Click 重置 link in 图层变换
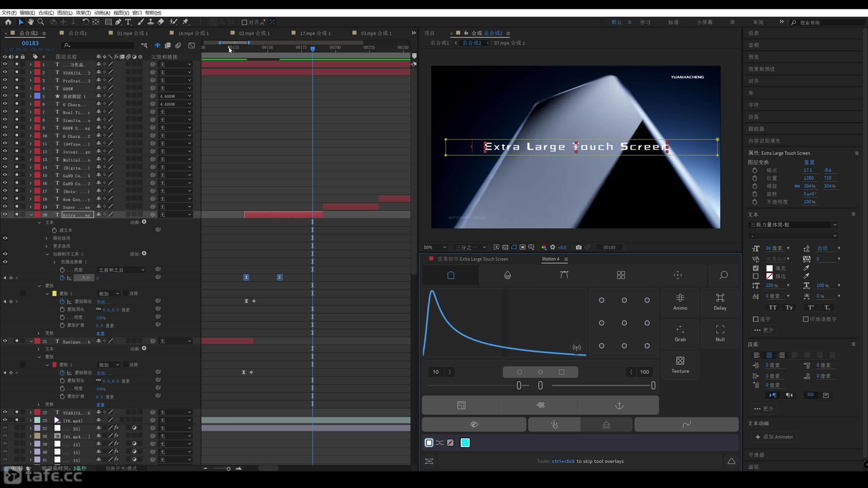The height and width of the screenshot is (488, 868). click(809, 162)
